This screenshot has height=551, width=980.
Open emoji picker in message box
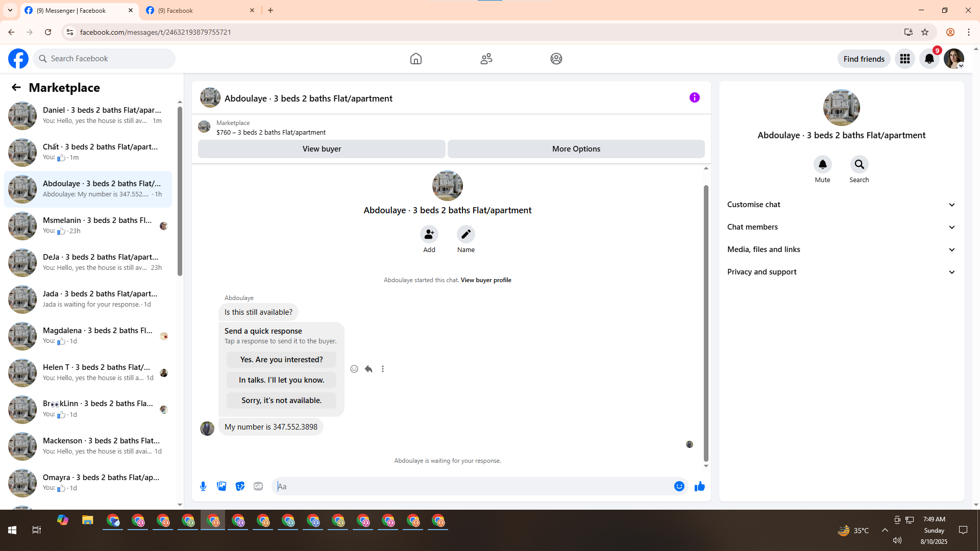point(679,486)
